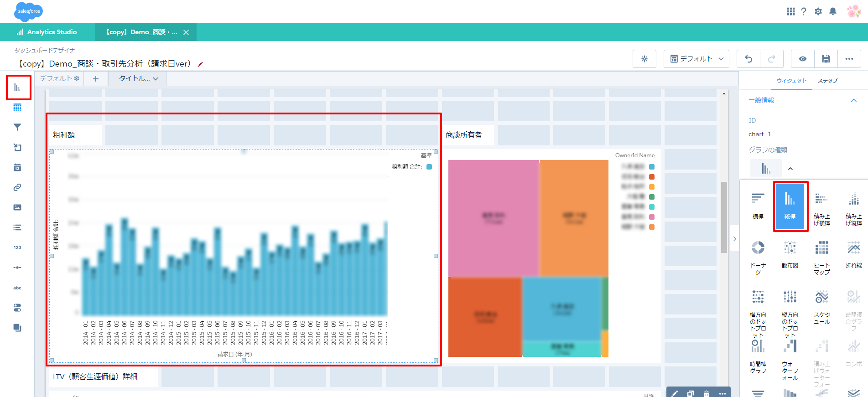This screenshot has width=868, height=397.
Task: Click the filter widget funnel icon
Action: pyautogui.click(x=17, y=128)
